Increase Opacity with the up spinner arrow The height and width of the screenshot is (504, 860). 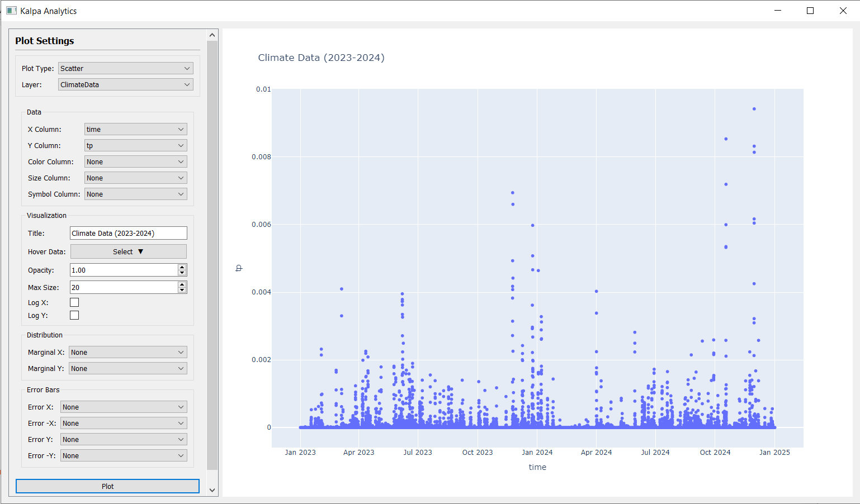182,267
